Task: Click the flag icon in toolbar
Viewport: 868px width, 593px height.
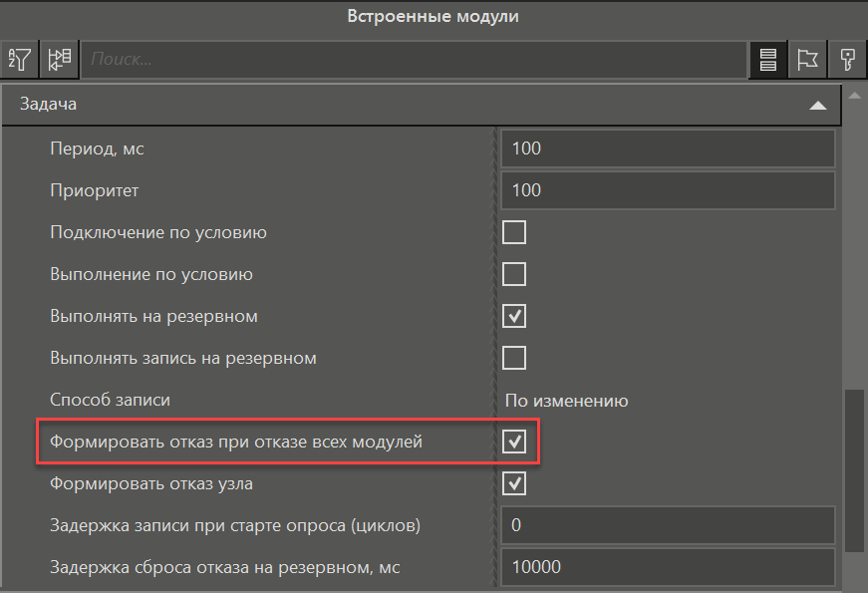Action: pyautogui.click(x=807, y=59)
